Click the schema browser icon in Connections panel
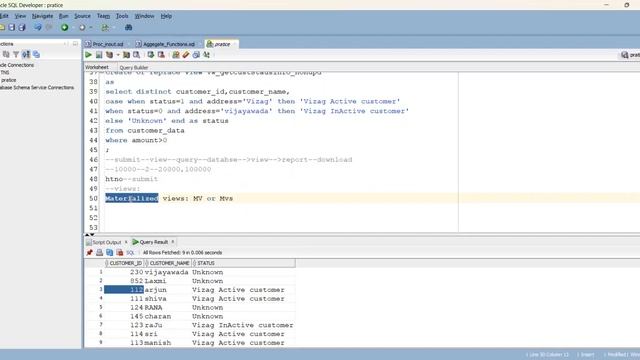The image size is (640, 360). (26, 54)
